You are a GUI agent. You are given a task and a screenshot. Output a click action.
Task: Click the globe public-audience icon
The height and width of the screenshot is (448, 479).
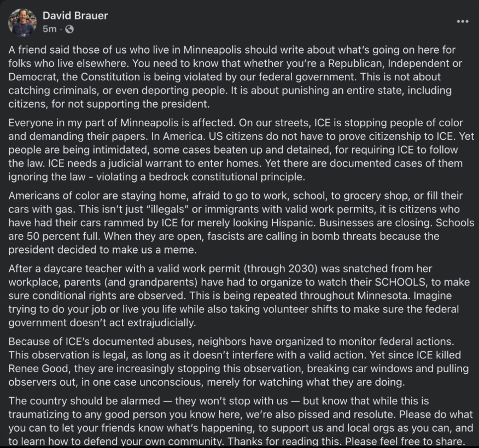pyautogui.click(x=69, y=29)
